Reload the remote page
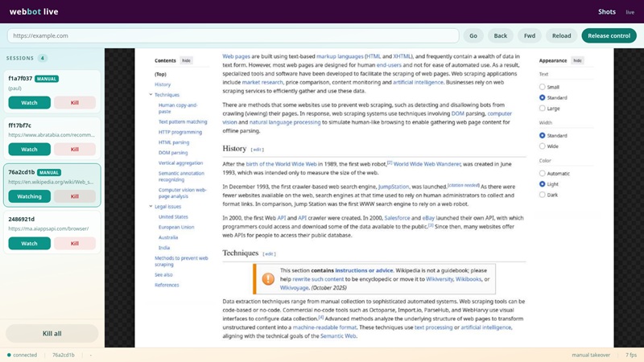This screenshot has width=644, height=362. coord(561,35)
